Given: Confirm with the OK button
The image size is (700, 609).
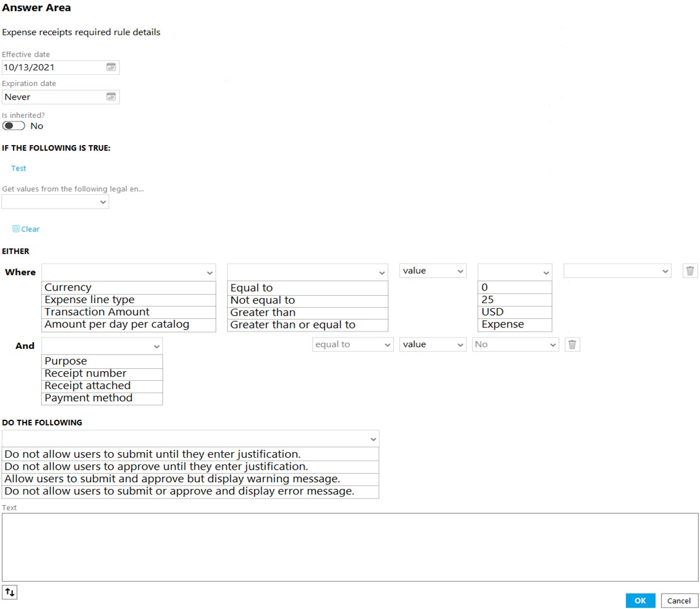Looking at the screenshot, I should pos(641,601).
